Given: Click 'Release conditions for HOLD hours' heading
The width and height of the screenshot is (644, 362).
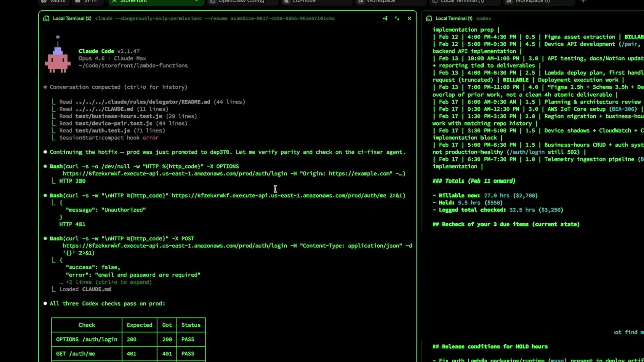Looking at the screenshot, I should [490, 347].
